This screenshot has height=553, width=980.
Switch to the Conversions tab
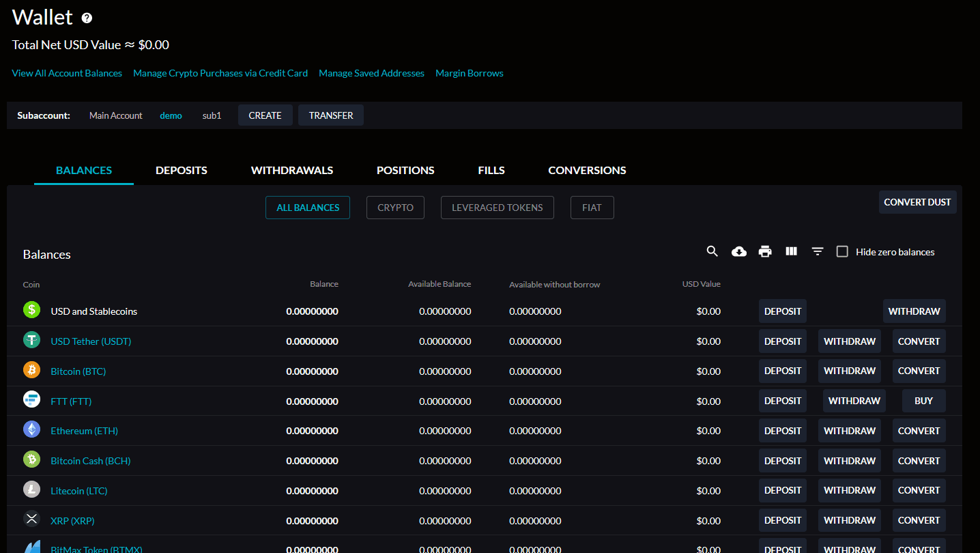[587, 171]
